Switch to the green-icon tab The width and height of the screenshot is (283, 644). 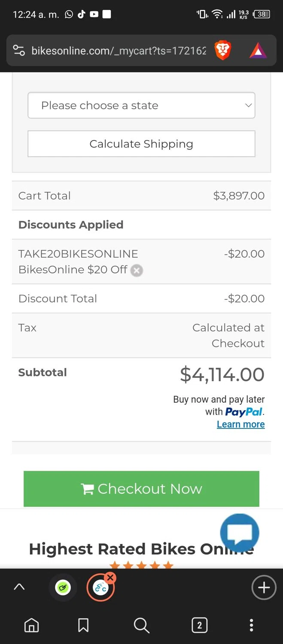pyautogui.click(x=63, y=588)
